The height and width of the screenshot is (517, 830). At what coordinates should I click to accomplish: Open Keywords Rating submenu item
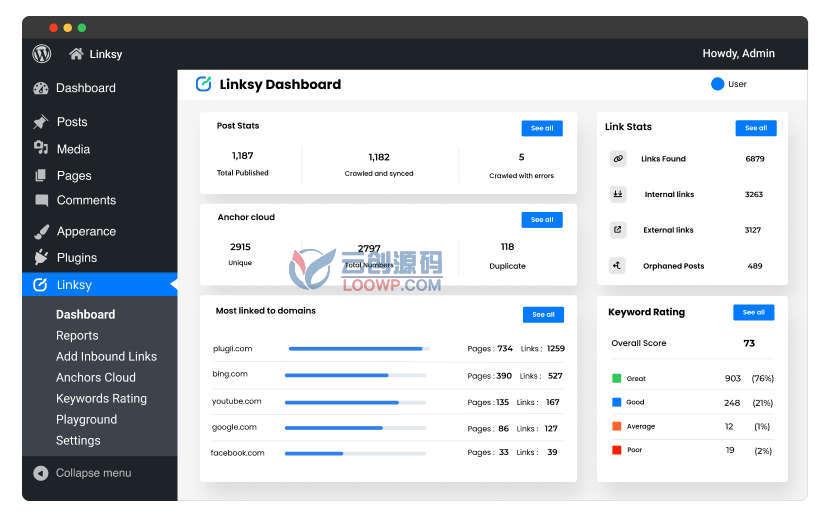coord(102,398)
